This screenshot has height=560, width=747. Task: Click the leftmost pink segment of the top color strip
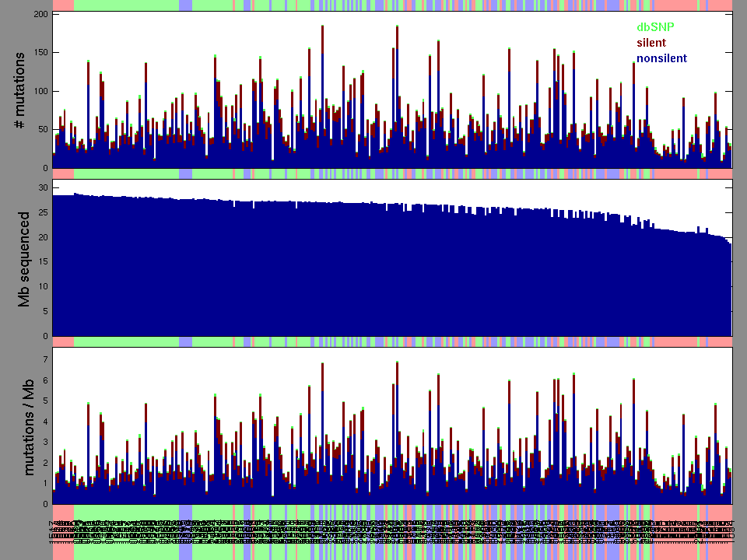click(x=63, y=5)
